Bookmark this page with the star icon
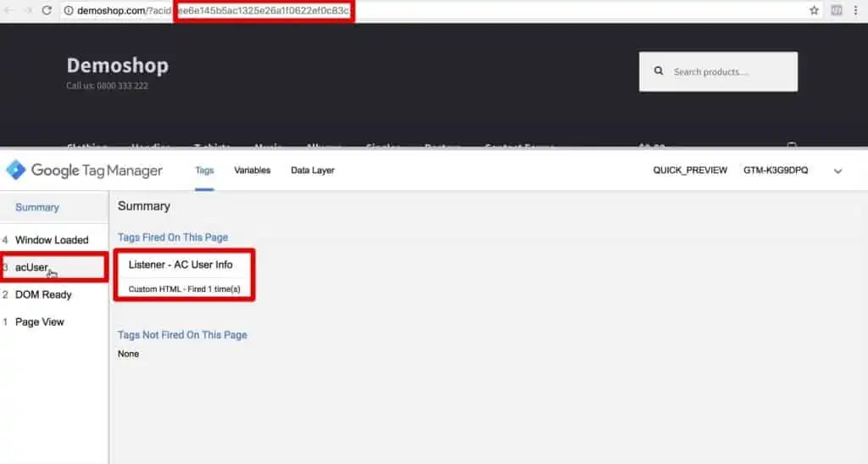 [x=814, y=10]
